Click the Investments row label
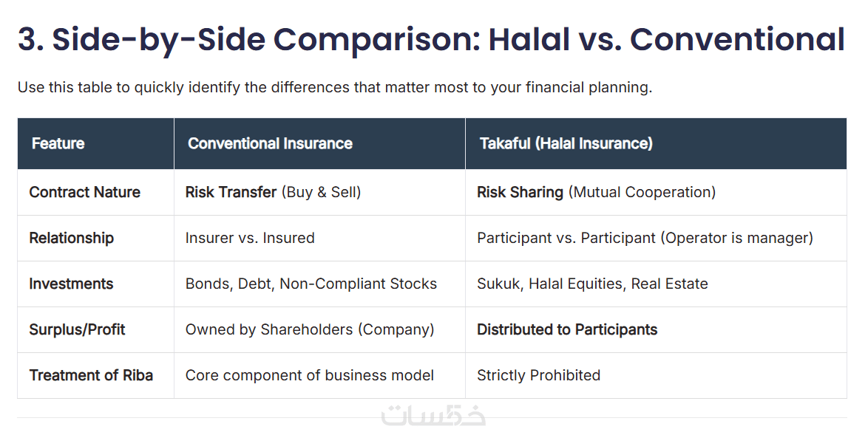Screen dimensions: 868x435 coord(71,284)
